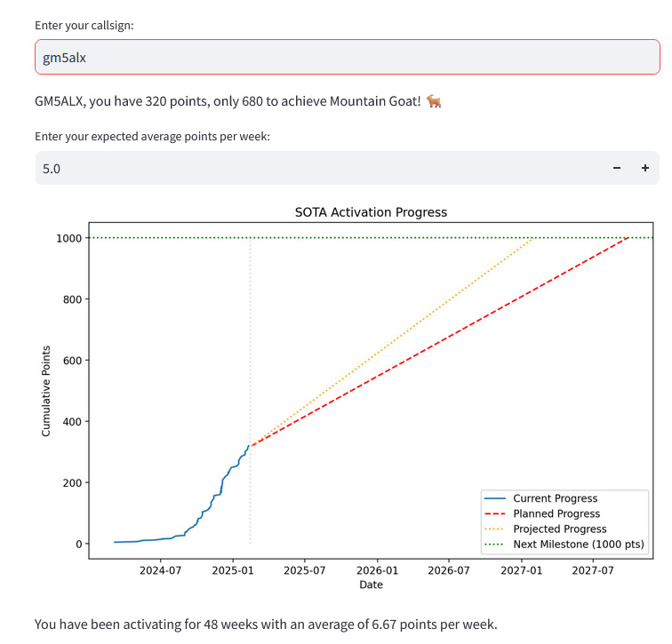Select the 'Current Progress' legend label

coord(555,498)
